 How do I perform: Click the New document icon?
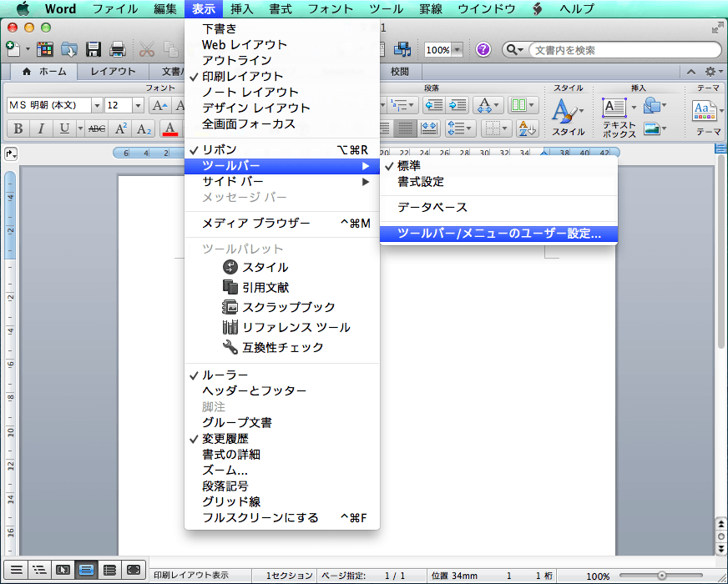(13, 48)
